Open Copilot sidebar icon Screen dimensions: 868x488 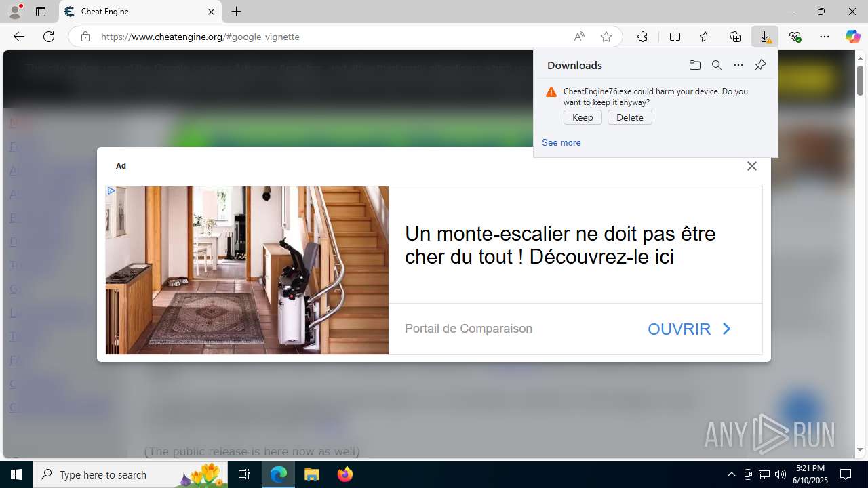pyautogui.click(x=852, y=37)
